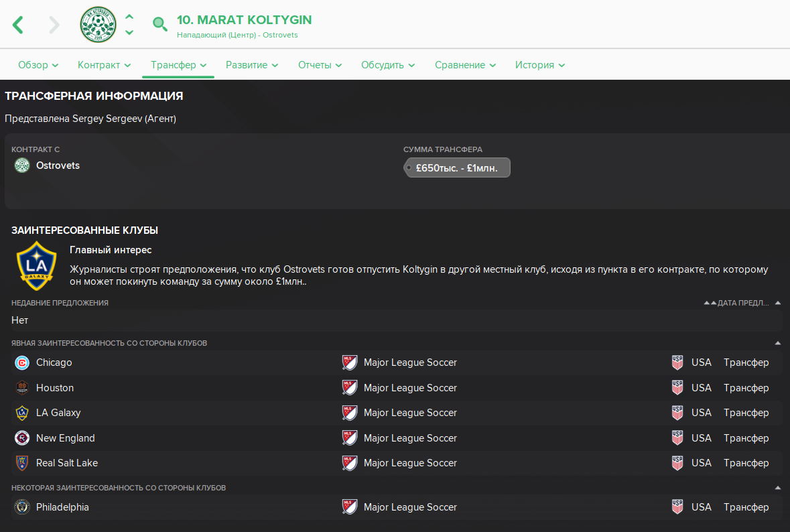Screen dimensions: 790x532
Task: Click the Нет entry under recent offers
Action: click(19, 320)
